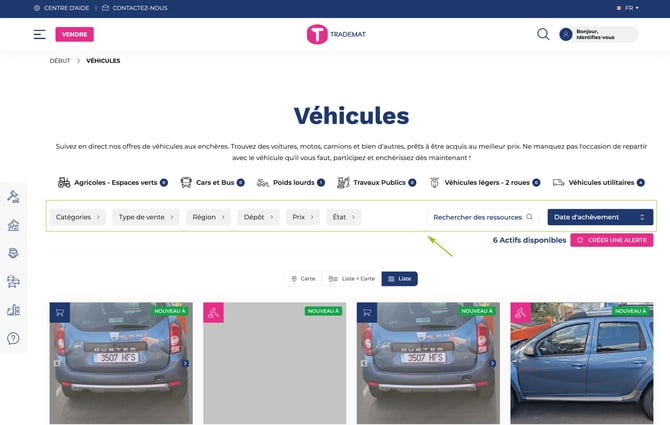This screenshot has width=670, height=425.
Task: Expand the Catégories filter
Action: tap(78, 217)
